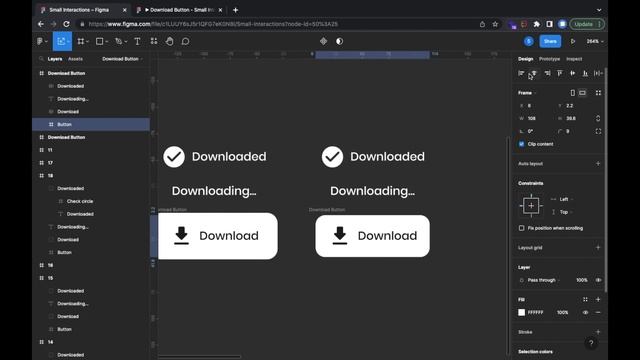Bookmark this page with the star
The width and height of the screenshot is (640, 360).
click(495, 24)
